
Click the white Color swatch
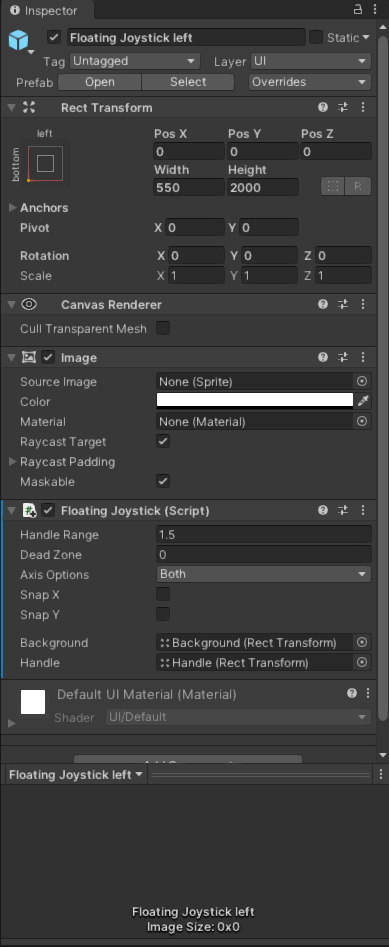(x=255, y=401)
